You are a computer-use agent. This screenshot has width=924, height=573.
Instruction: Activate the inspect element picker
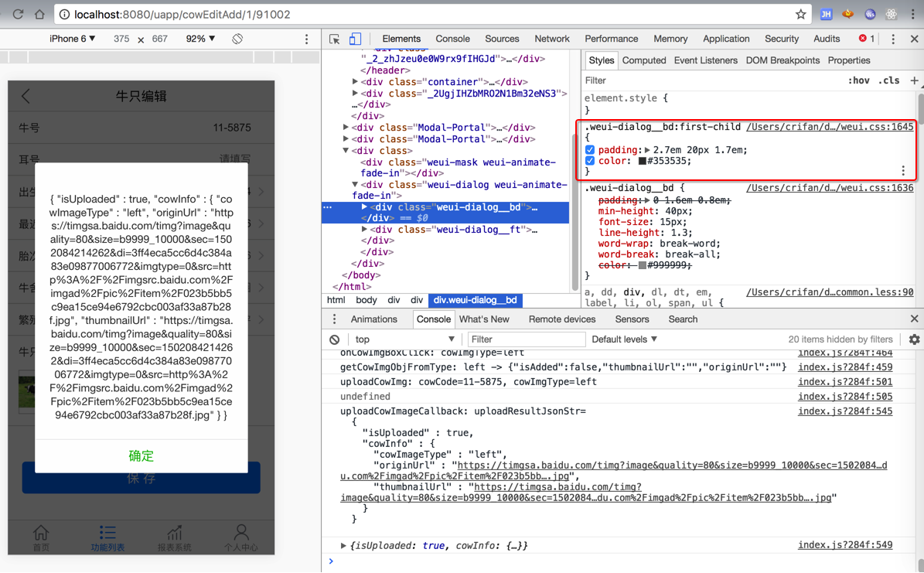(334, 39)
